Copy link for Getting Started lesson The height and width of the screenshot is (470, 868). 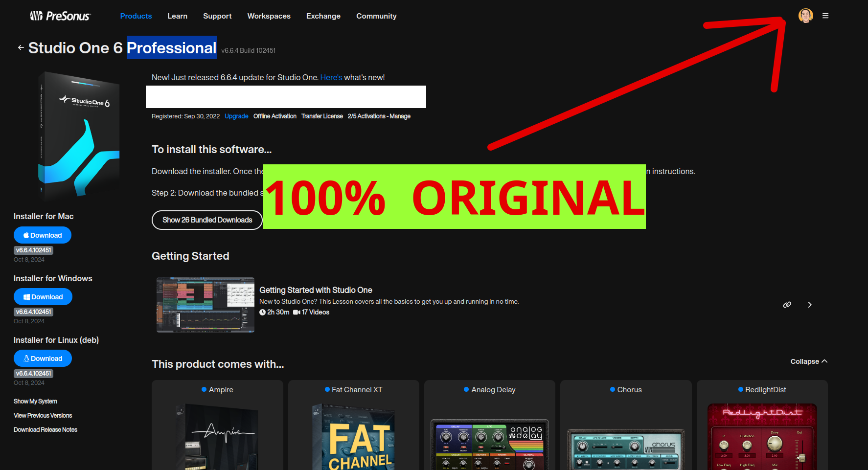pyautogui.click(x=787, y=305)
